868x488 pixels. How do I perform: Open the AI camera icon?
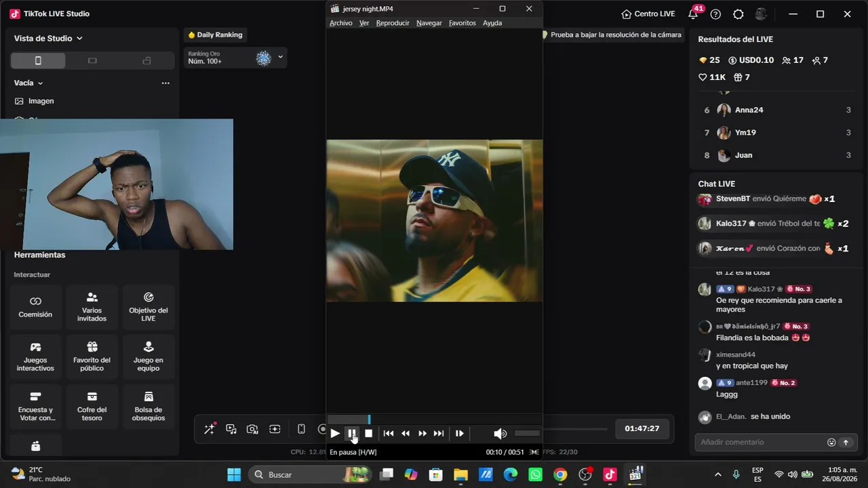253,429
